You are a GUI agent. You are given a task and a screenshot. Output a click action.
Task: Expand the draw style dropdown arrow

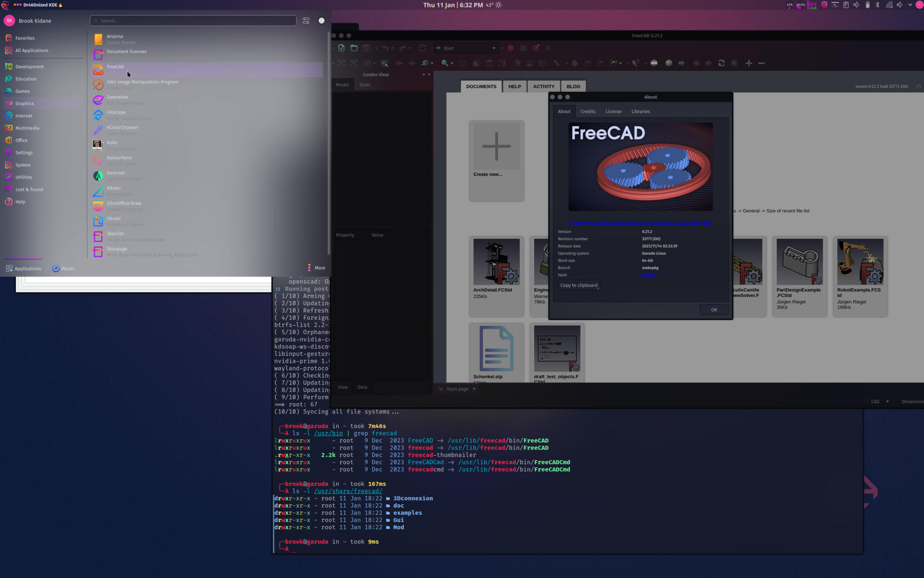pyautogui.click(x=374, y=64)
